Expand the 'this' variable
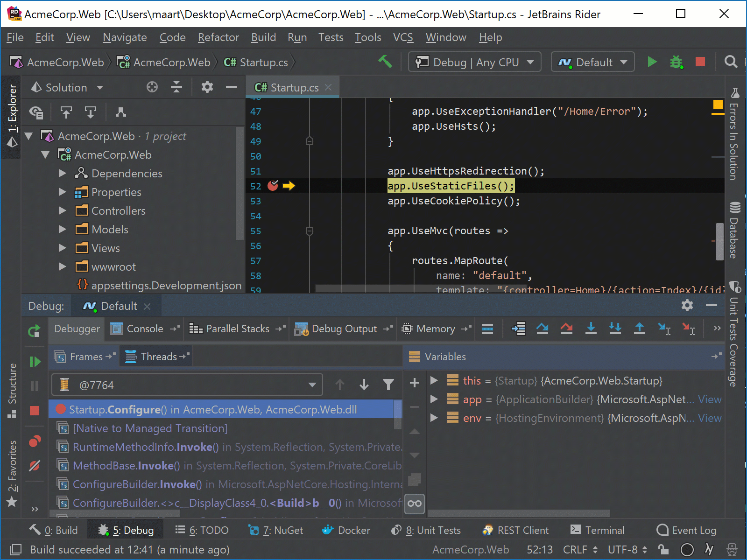The width and height of the screenshot is (747, 560). (x=434, y=380)
